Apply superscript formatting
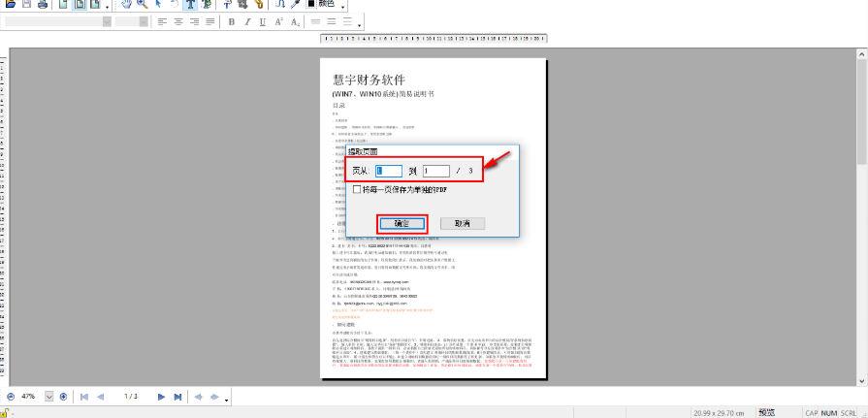 coord(279,22)
